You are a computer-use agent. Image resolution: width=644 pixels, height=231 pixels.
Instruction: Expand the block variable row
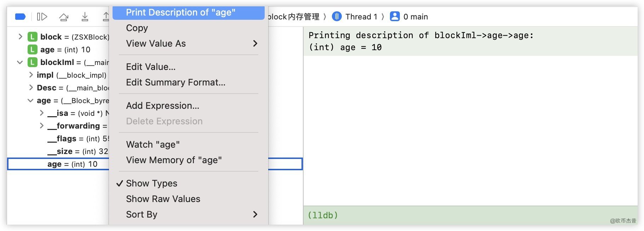point(20,37)
